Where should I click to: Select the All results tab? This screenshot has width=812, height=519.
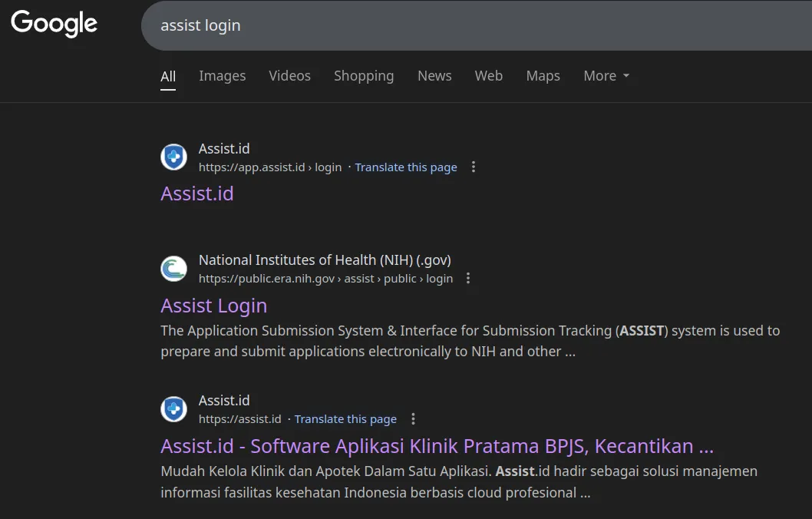tap(168, 76)
